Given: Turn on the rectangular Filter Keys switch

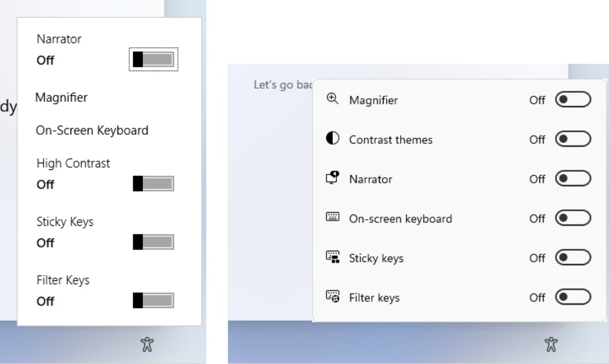Looking at the screenshot, I should click(x=154, y=301).
